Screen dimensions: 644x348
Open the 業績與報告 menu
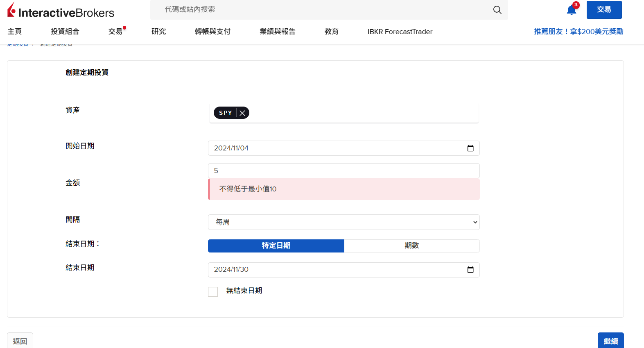point(278,32)
